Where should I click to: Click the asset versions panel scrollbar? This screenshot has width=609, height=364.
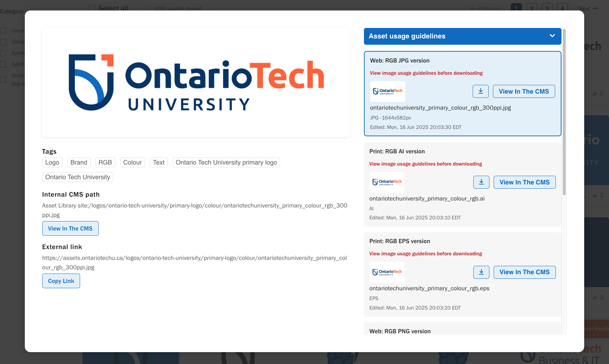(x=564, y=112)
